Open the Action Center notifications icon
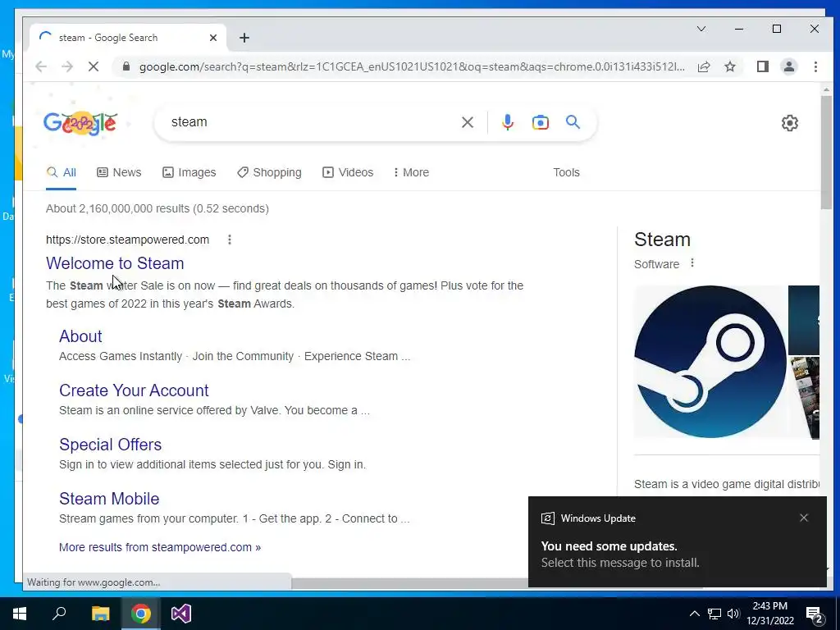The width and height of the screenshot is (840, 630). coord(815,614)
